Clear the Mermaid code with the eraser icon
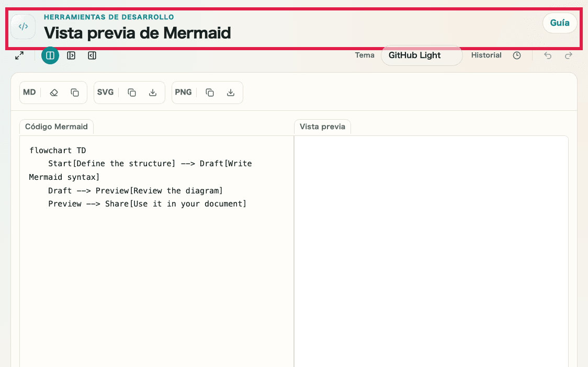Image resolution: width=588 pixels, height=367 pixels. click(x=53, y=92)
